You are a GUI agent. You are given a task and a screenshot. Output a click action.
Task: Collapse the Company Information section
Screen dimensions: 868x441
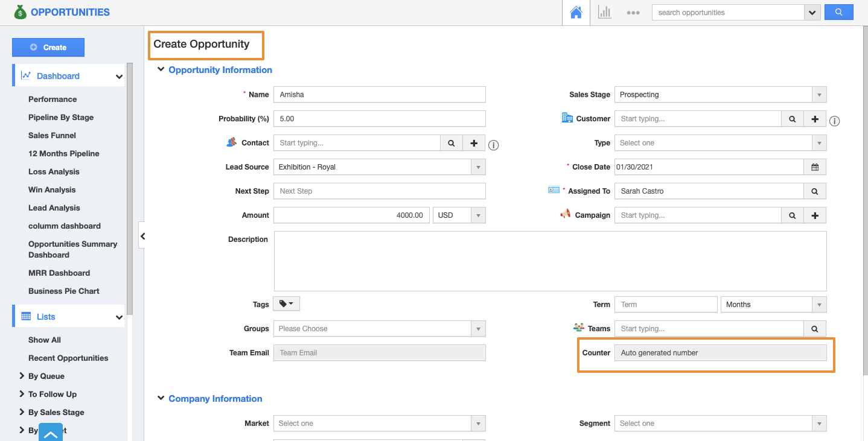pyautogui.click(x=161, y=398)
